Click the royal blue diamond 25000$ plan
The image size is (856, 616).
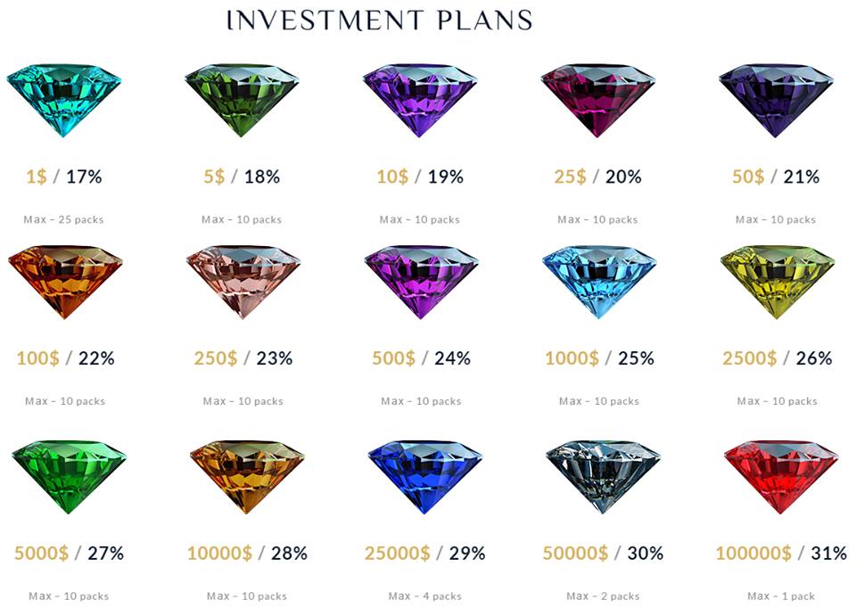pos(424,478)
